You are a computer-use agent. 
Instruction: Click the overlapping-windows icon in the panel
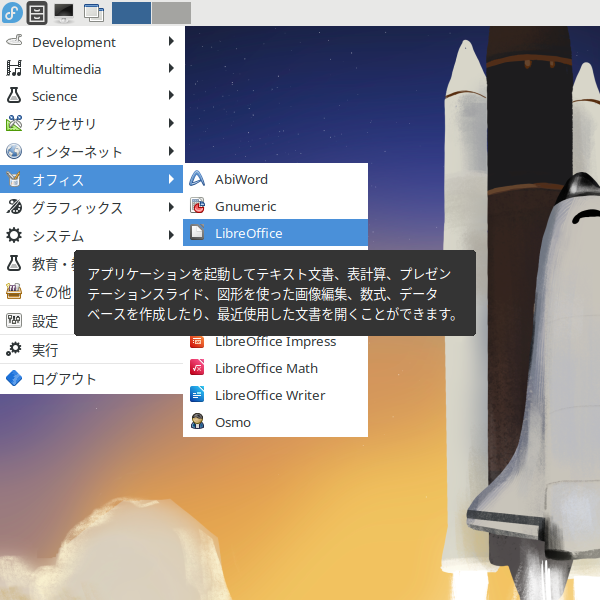(x=94, y=13)
